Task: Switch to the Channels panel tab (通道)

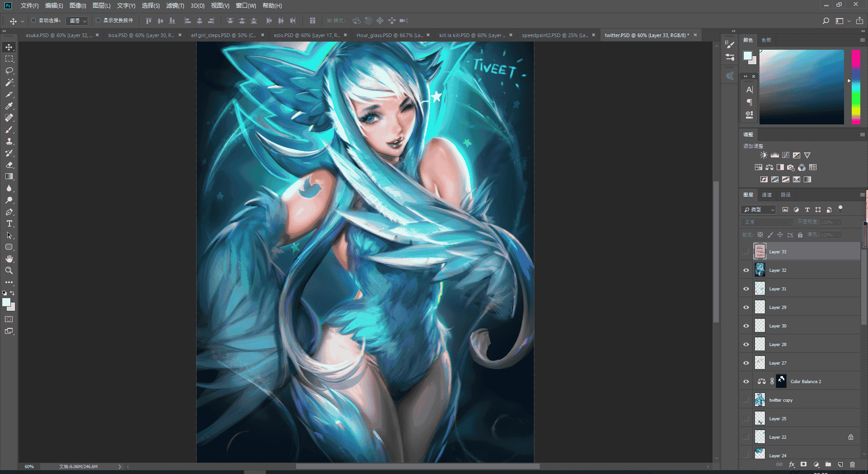Action: pos(767,195)
